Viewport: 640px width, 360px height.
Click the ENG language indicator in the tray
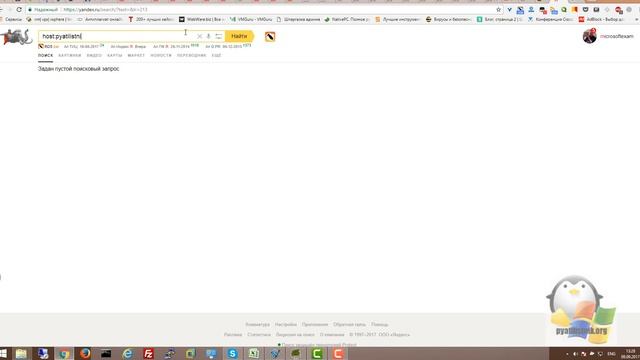point(611,354)
